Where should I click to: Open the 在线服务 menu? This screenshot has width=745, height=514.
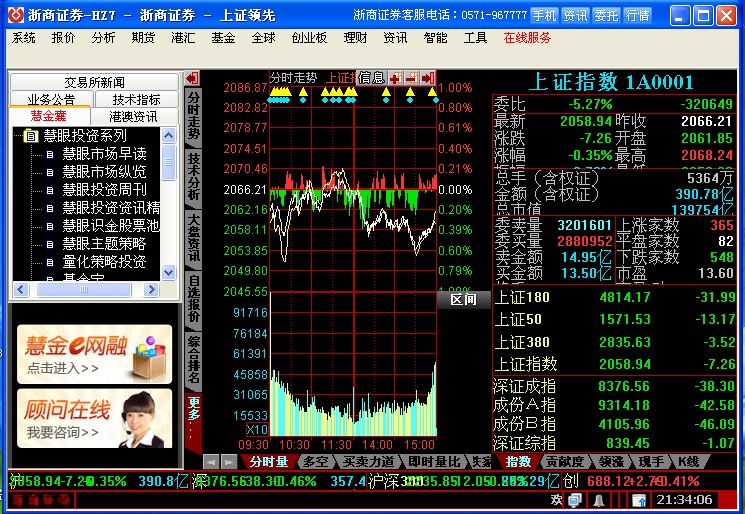(x=527, y=37)
